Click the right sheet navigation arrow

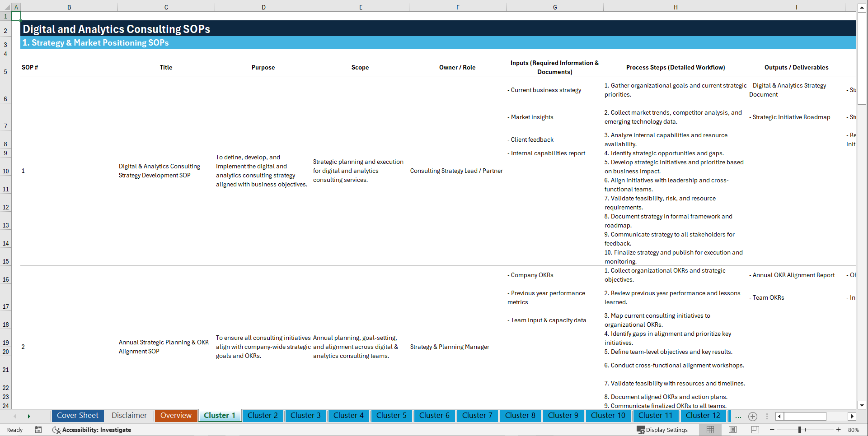click(29, 416)
